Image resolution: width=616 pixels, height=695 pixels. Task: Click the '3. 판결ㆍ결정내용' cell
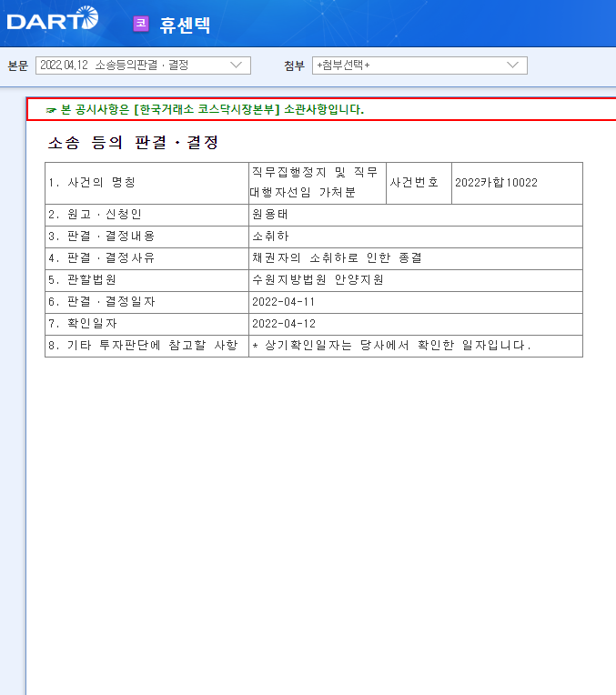146,237
